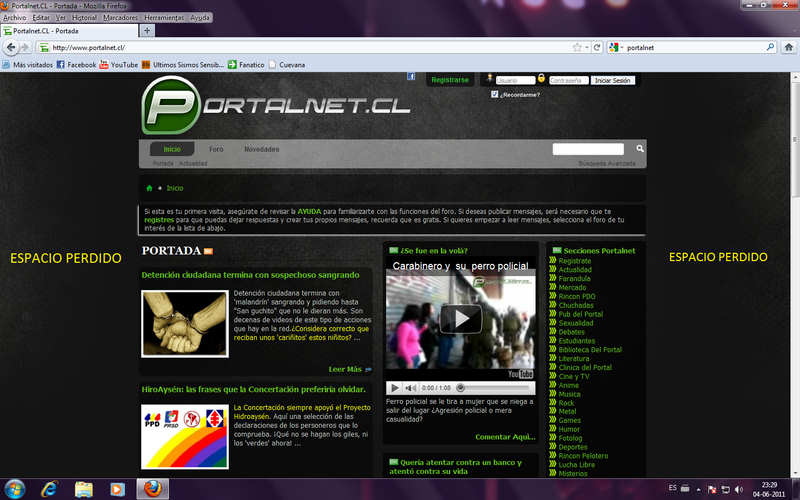Open the handcuffed hands article thumbnail

pyautogui.click(x=185, y=323)
